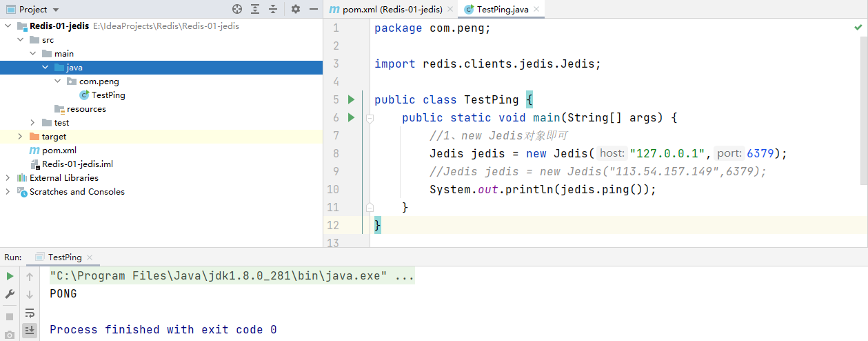Toggle soft-wrap in Run console
Screen dimensions: 868x341
pos(30,313)
